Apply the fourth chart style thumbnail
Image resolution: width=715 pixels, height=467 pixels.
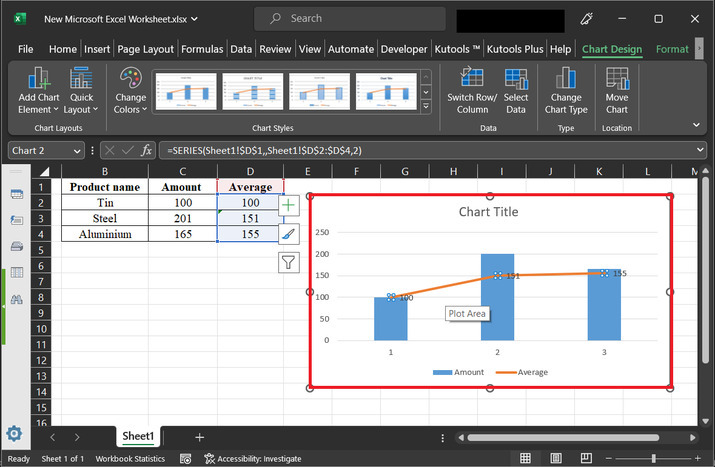(386, 91)
